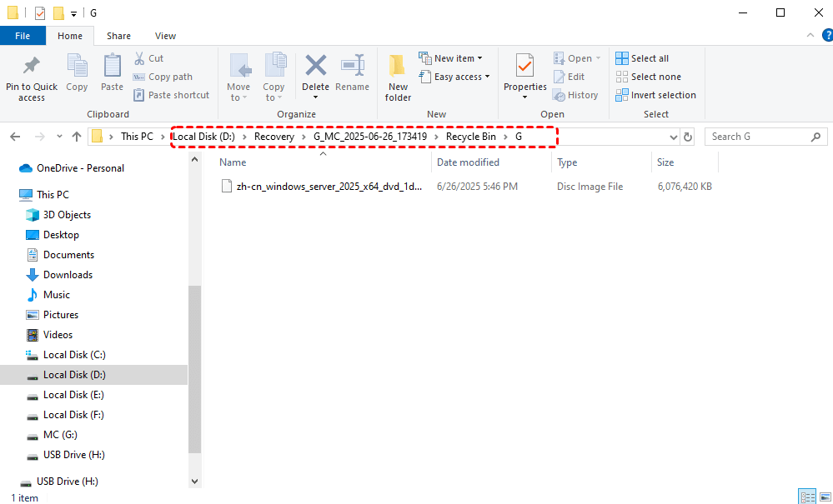Click Paste shortcut in the ribbon
The height and width of the screenshot is (504, 833).
click(x=171, y=95)
